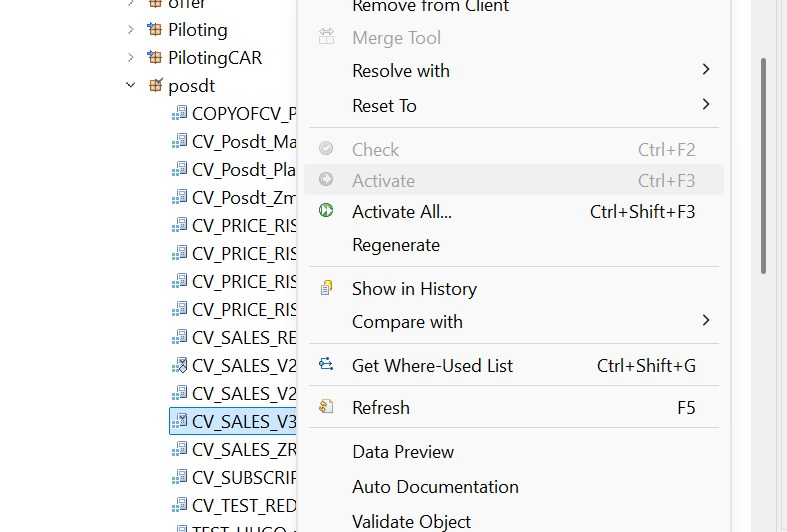Click the Get Where-Used List icon

tap(326, 365)
